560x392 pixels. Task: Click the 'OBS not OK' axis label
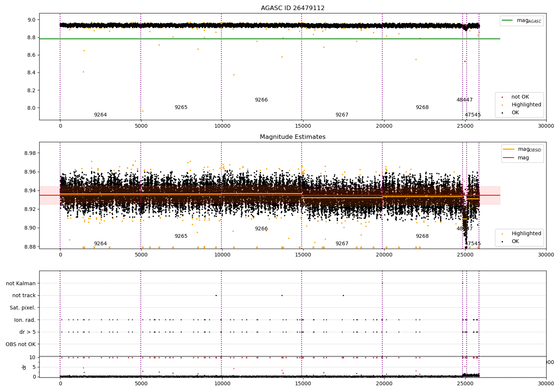(x=21, y=344)
